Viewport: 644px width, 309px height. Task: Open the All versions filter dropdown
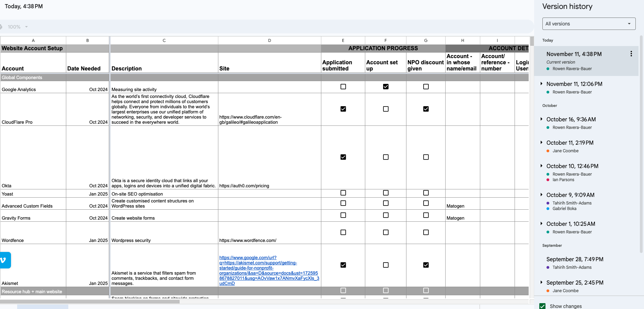pos(588,24)
